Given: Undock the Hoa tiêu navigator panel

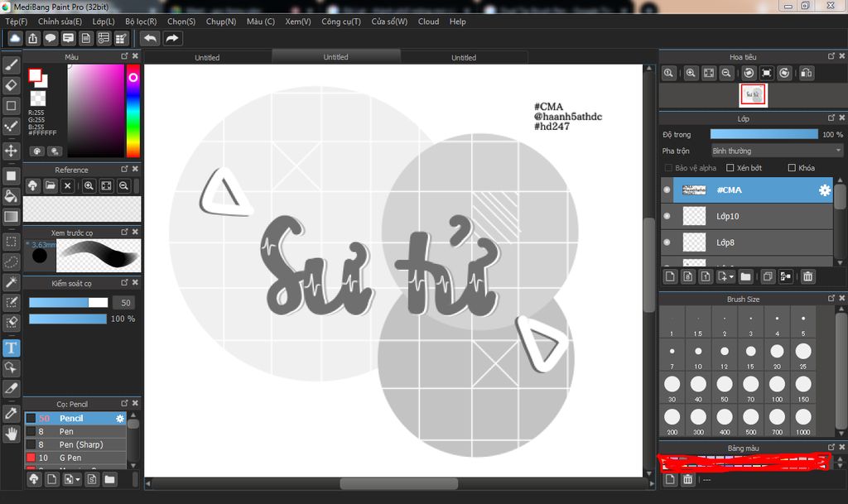Looking at the screenshot, I should 831,56.
